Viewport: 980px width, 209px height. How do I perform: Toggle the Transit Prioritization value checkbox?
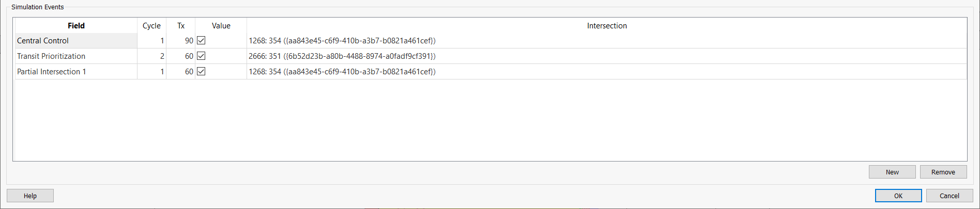(201, 56)
